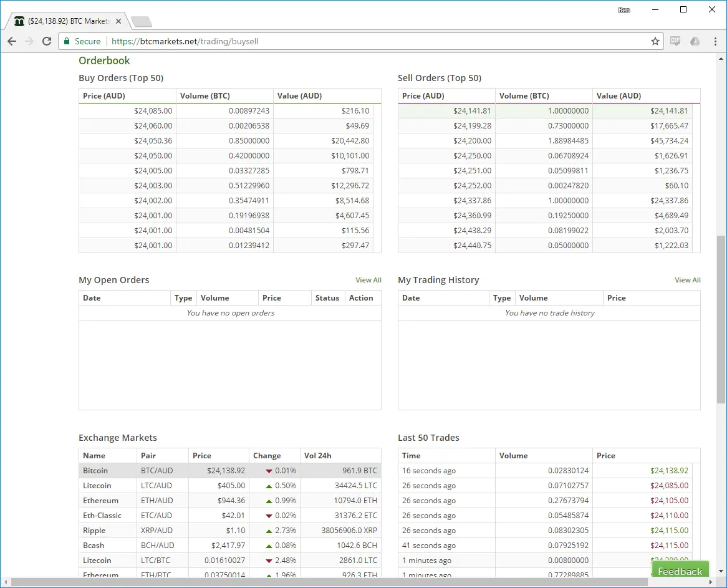727x588 pixels.
Task: Click the buy order priced $24,060.00
Action: coord(153,126)
